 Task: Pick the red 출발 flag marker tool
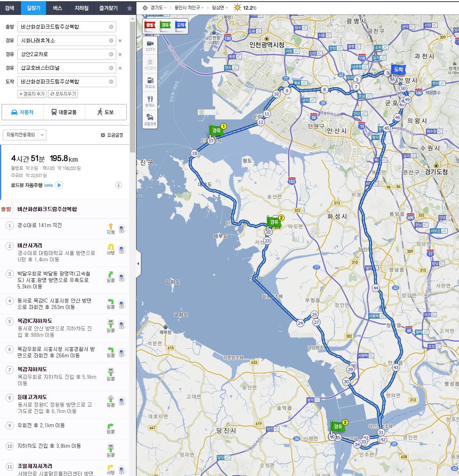pyautogui.click(x=150, y=25)
